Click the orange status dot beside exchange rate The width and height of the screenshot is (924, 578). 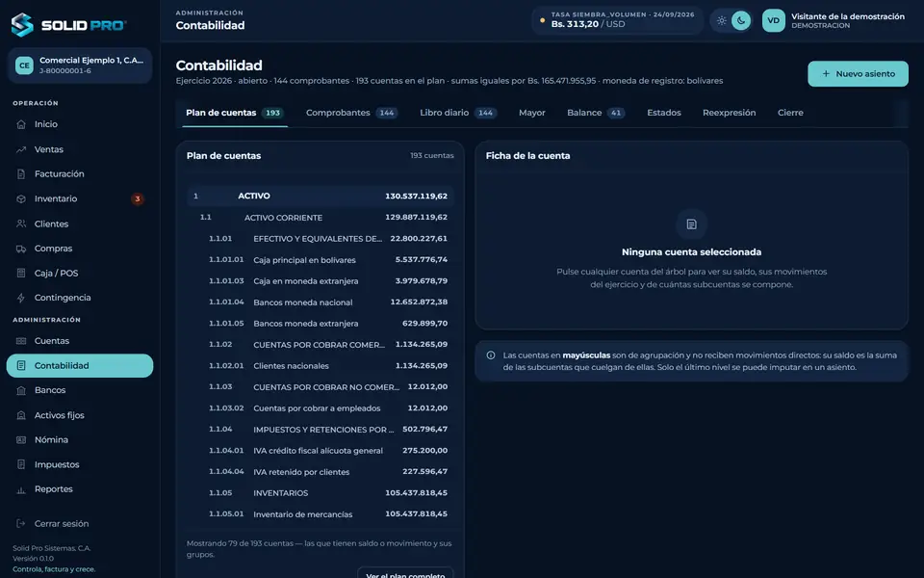[542, 20]
